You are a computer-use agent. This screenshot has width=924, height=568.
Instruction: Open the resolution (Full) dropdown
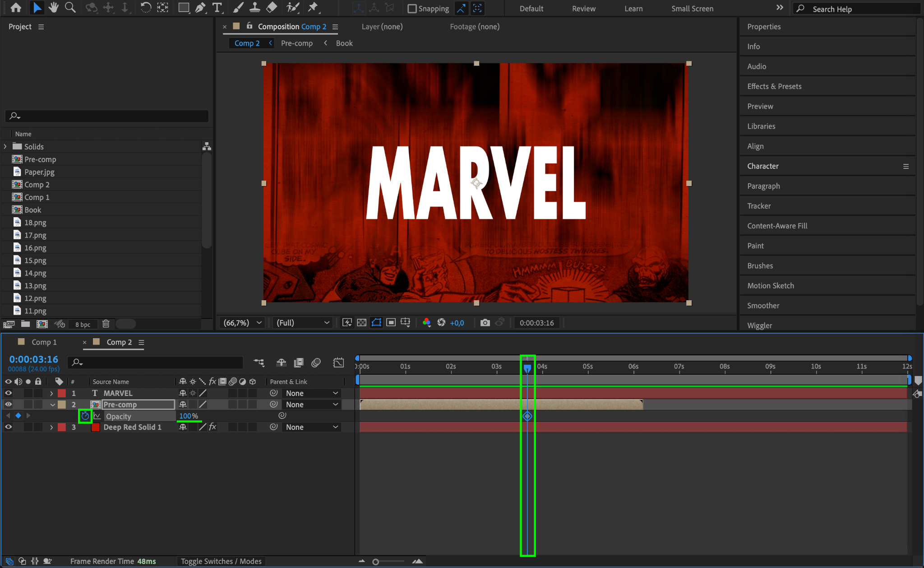[x=302, y=322]
